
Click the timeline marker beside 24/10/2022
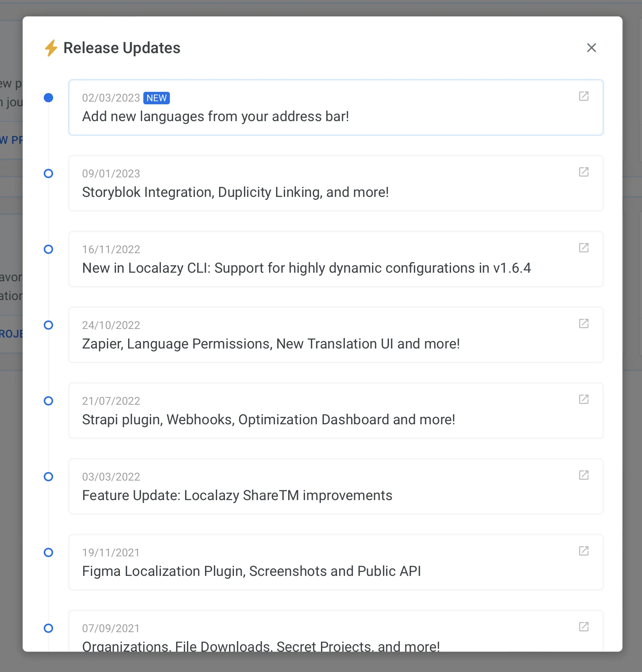[48, 325]
